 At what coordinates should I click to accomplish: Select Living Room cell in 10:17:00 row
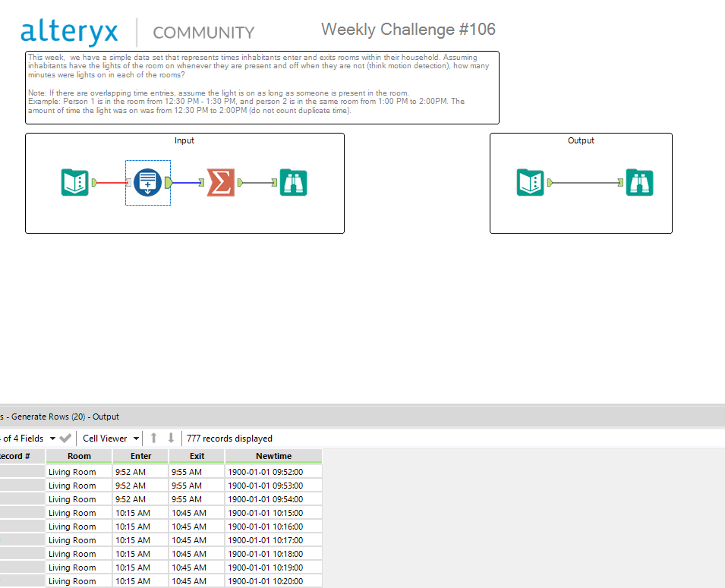(79, 540)
